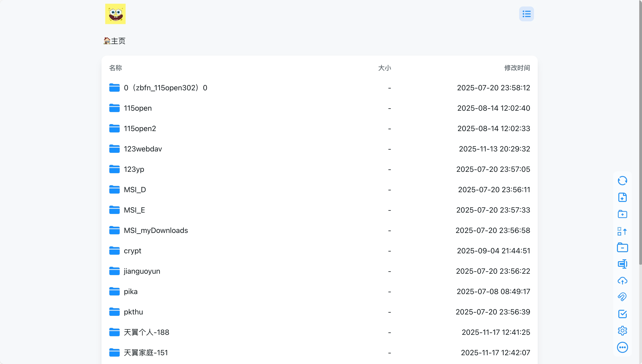Click the magnet offline download icon
The width and height of the screenshot is (642, 364).
point(622,297)
